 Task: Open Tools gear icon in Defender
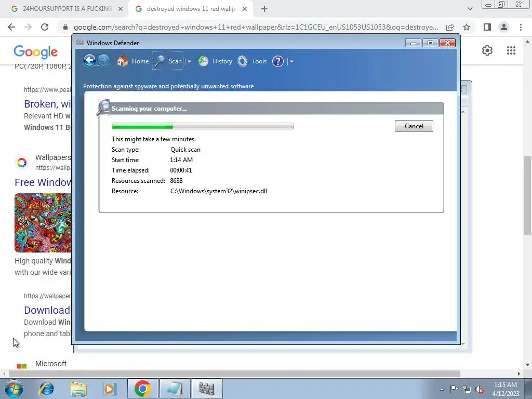[x=242, y=61]
